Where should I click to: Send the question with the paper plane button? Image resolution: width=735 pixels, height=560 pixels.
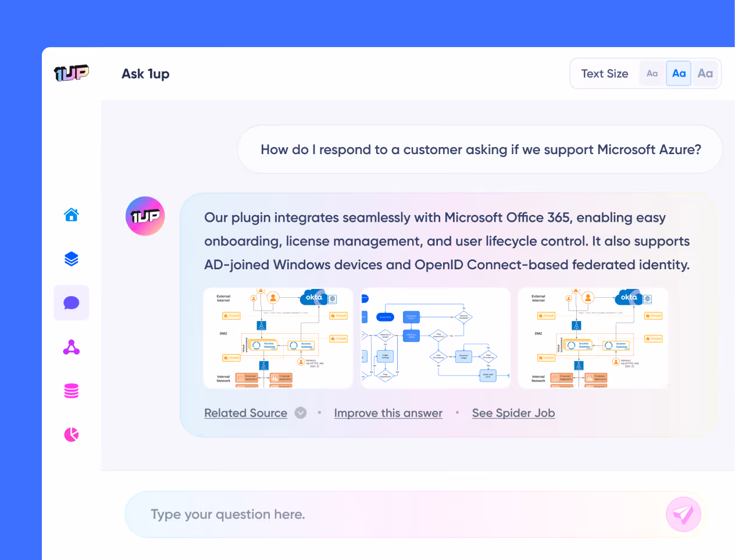coord(683,515)
